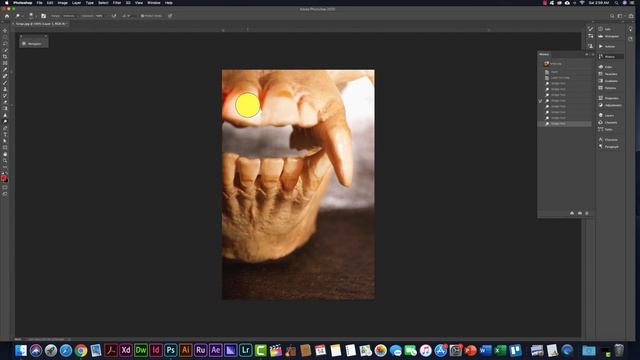Image resolution: width=640 pixels, height=360 pixels.
Task: Select the Type tool
Action: tap(5, 135)
